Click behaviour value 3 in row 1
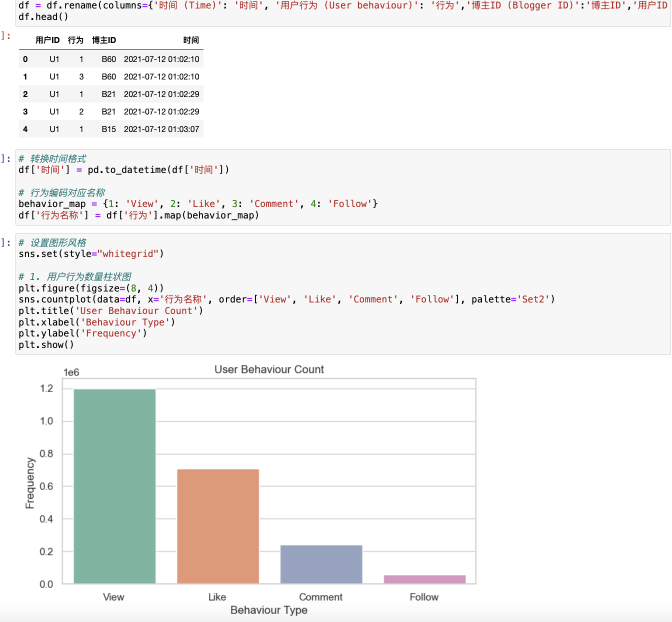The width and height of the screenshot is (672, 622). [81, 76]
